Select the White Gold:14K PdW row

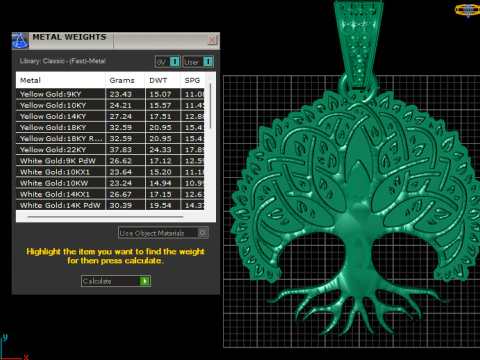click(x=110, y=205)
